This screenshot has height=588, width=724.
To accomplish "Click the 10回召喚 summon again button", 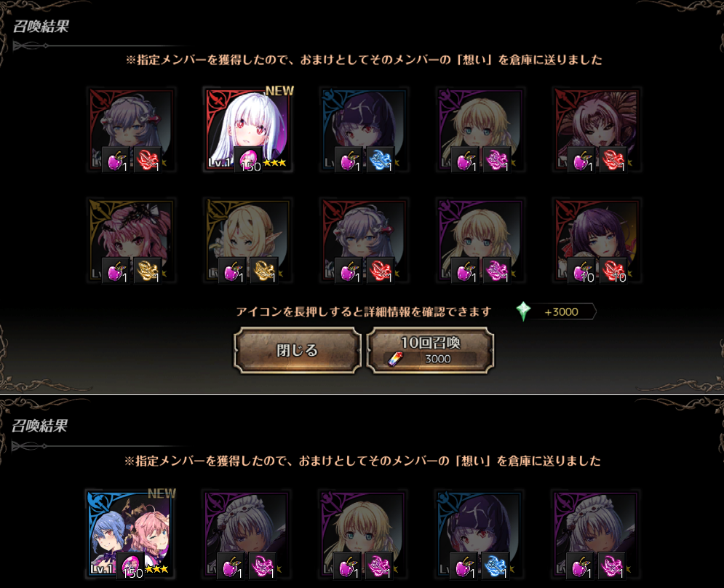I will tap(430, 350).
